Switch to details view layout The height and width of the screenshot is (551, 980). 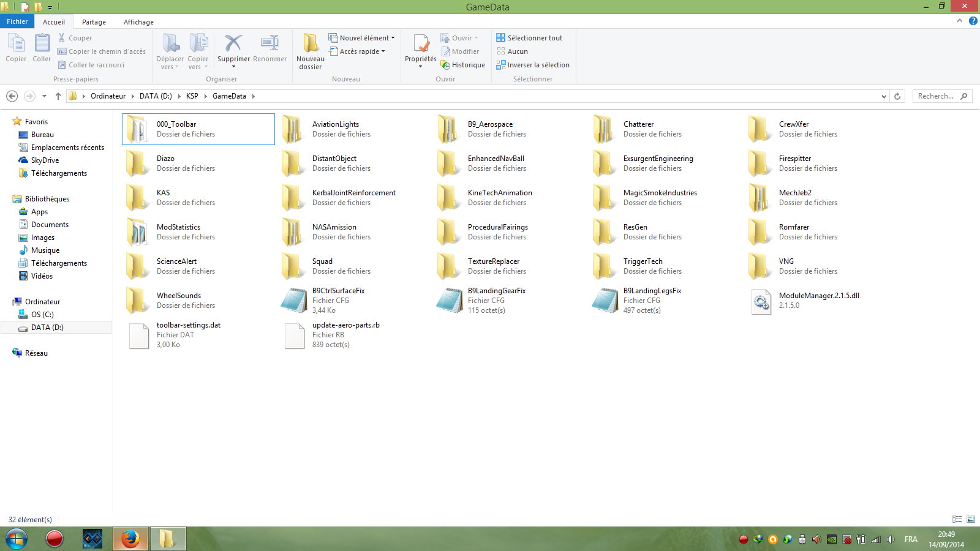[x=957, y=519]
